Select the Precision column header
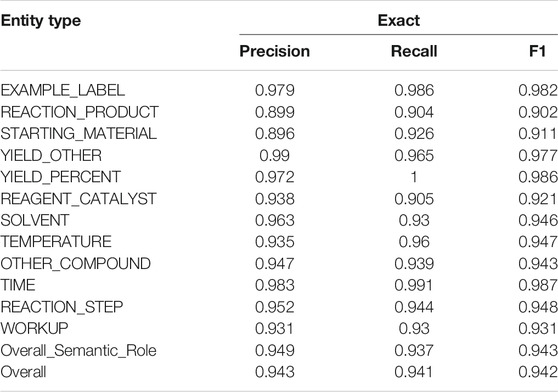 (x=274, y=51)
